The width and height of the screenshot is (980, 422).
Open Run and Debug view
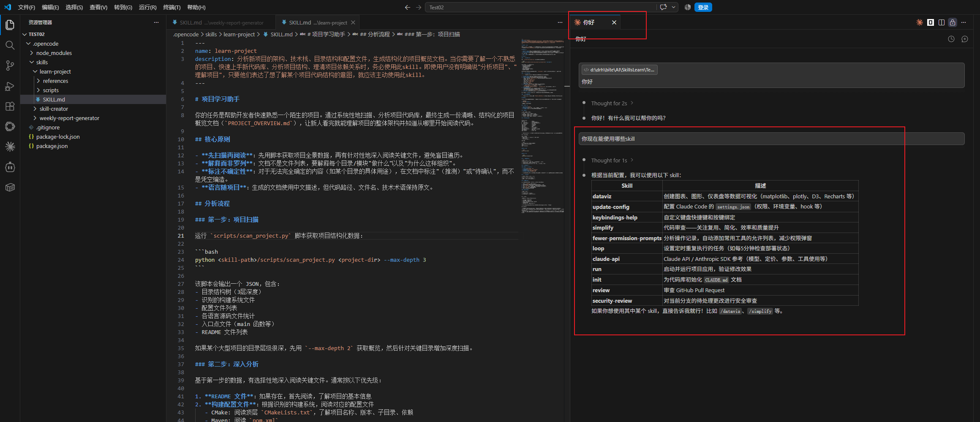(10, 86)
